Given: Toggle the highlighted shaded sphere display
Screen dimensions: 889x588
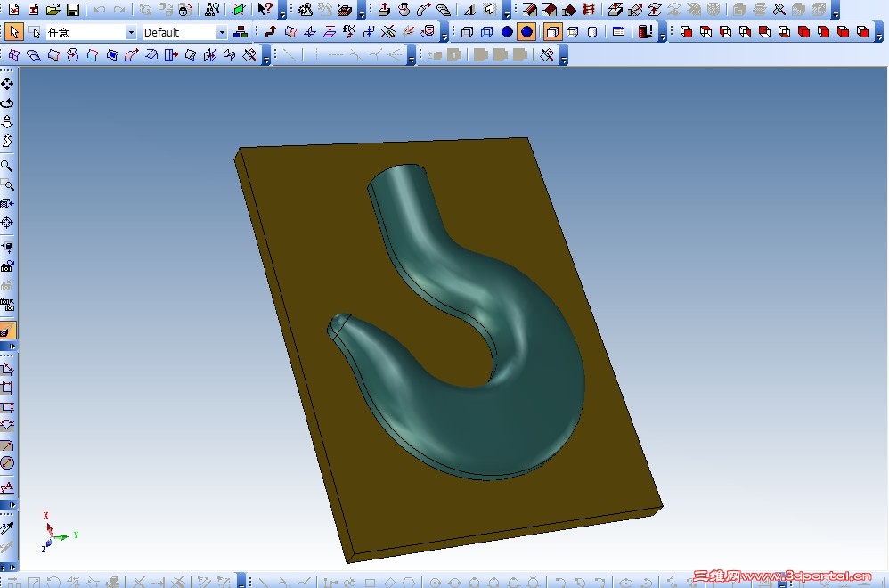Looking at the screenshot, I should [x=526, y=32].
